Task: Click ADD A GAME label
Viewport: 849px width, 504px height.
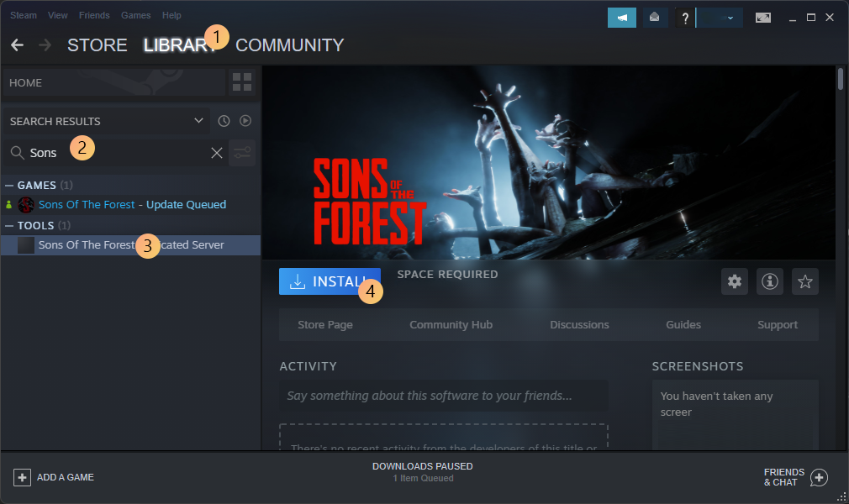Action: pos(66,477)
